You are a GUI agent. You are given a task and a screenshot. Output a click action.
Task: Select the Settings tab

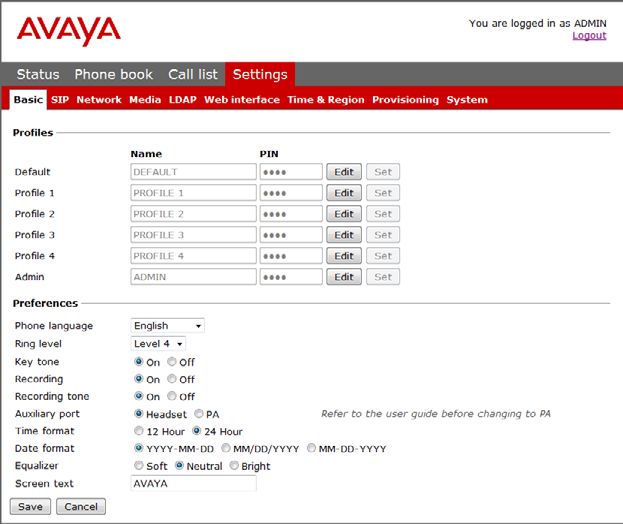tap(260, 74)
